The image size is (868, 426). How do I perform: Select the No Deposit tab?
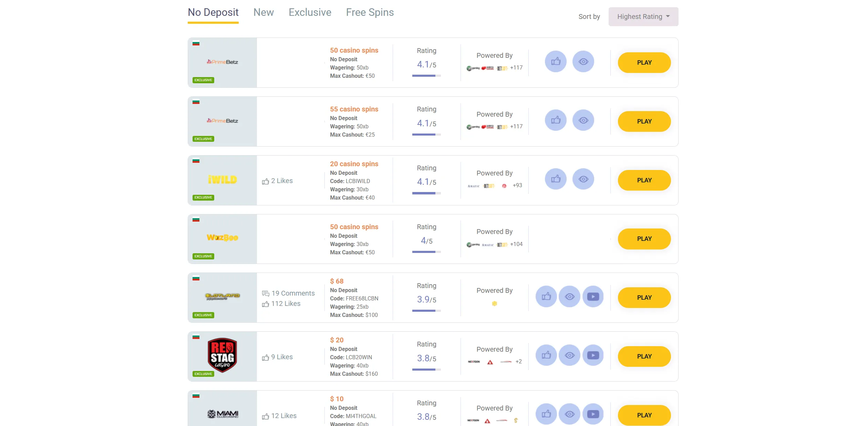coord(213,13)
